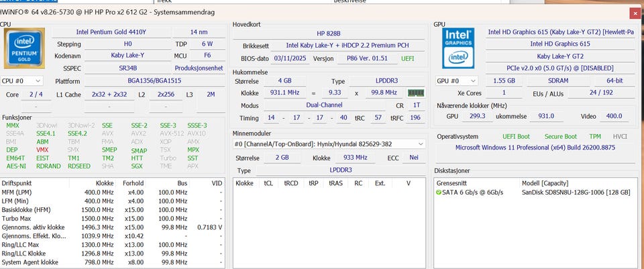Open the GPU #0 selector dropdown

tap(457, 81)
